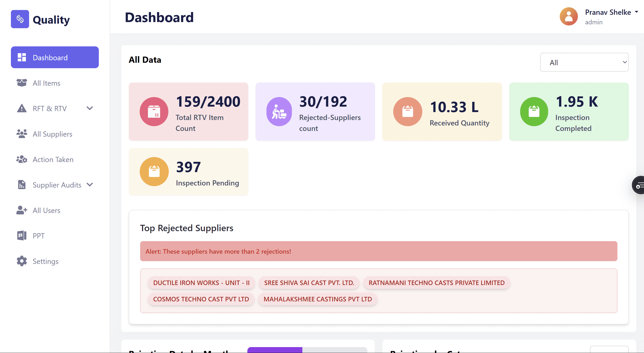644x353 pixels.
Task: Select the All Suppliers people icon
Action: coord(22,134)
